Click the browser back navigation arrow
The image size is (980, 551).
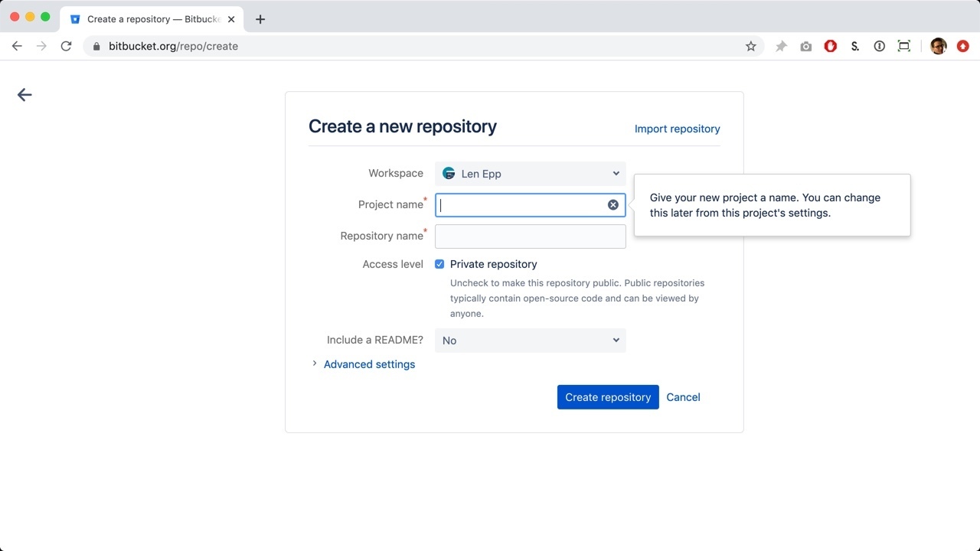[x=17, y=47]
